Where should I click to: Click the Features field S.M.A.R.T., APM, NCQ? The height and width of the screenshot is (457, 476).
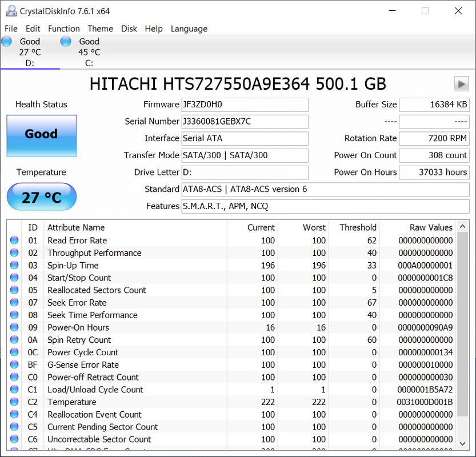point(326,207)
